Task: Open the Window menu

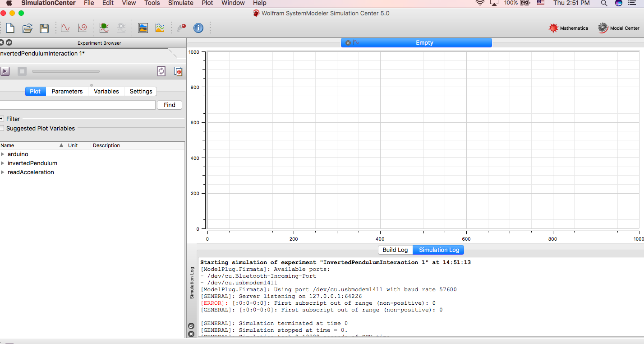Action: (x=233, y=3)
